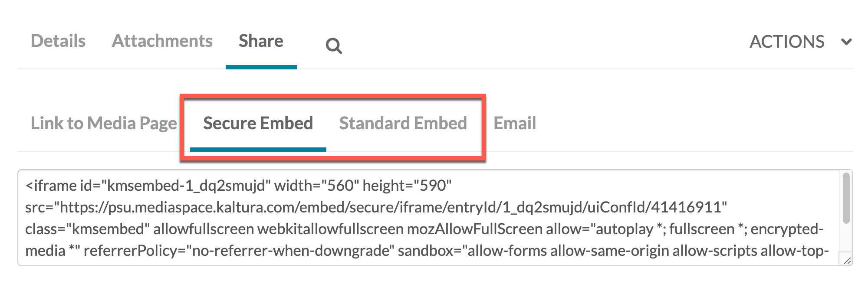The image size is (868, 307).
Task: Click the width="560" value in code
Action: [316, 186]
